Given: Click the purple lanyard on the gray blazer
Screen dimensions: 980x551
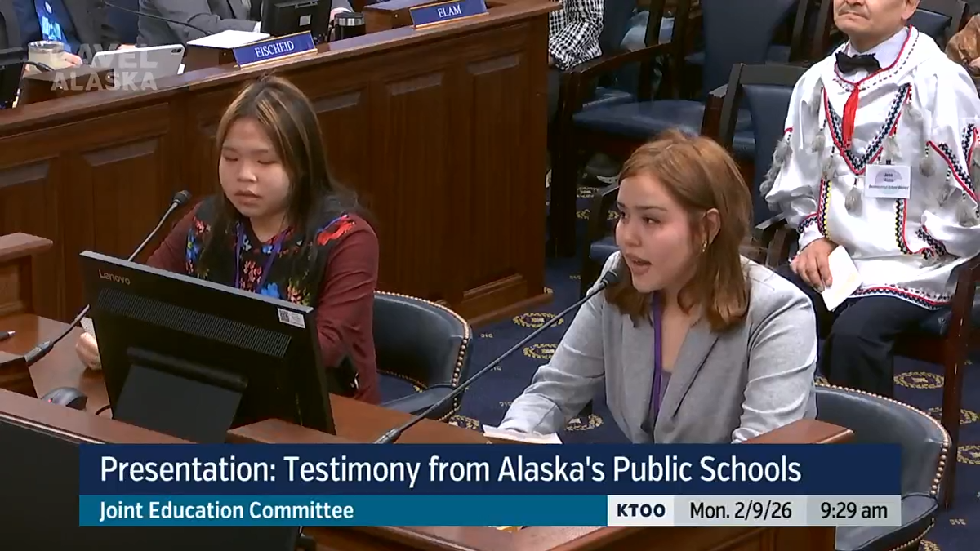Looking at the screenshot, I should coord(656,359).
